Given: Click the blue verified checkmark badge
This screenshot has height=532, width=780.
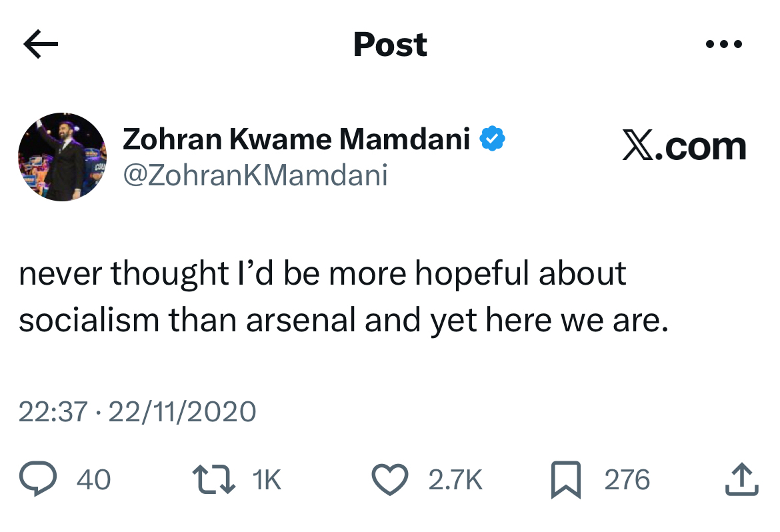Looking at the screenshot, I should (x=493, y=139).
